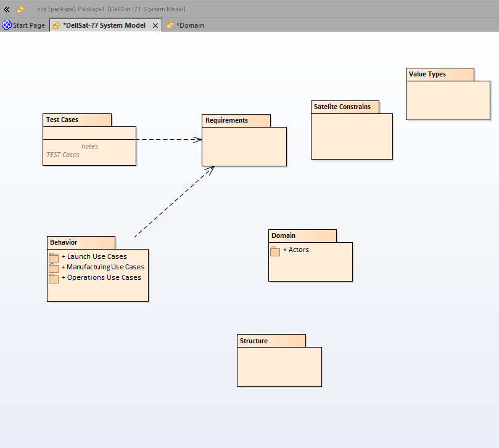Click the pkg Package1 breadcrumb title text

(x=111, y=9)
